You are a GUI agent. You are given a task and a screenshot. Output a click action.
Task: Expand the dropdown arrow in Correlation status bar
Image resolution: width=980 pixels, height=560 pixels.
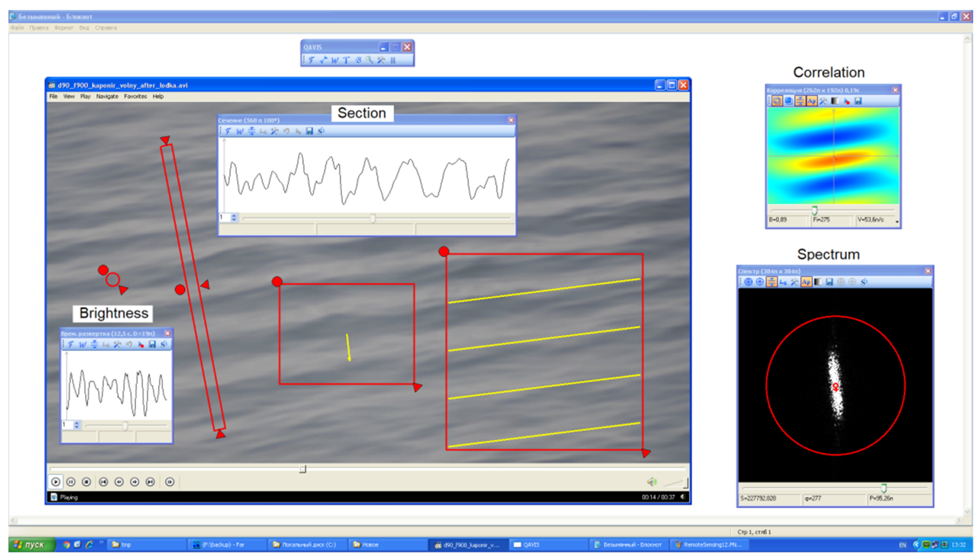pyautogui.click(x=897, y=222)
